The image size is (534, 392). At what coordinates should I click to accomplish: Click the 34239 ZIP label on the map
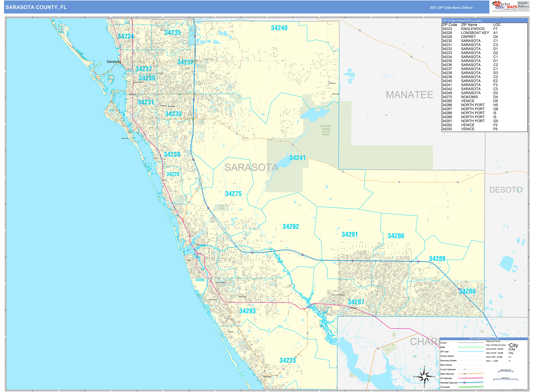click(147, 78)
